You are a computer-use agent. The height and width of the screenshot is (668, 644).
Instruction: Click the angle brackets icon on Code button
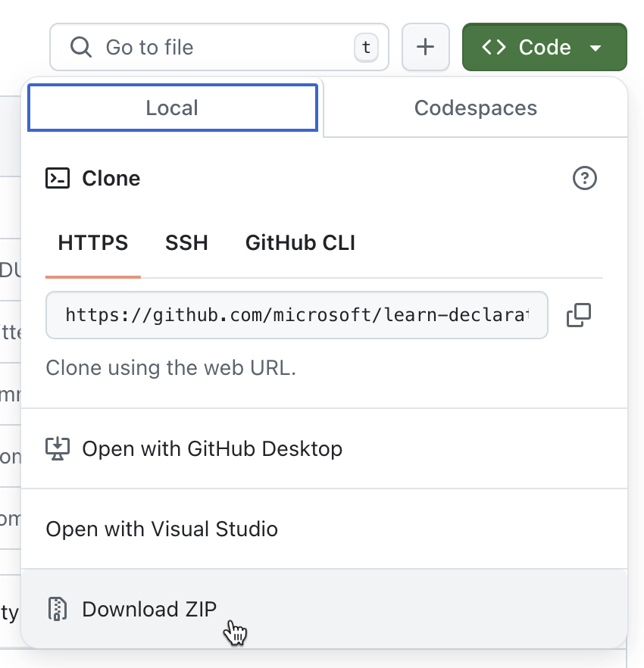click(494, 47)
